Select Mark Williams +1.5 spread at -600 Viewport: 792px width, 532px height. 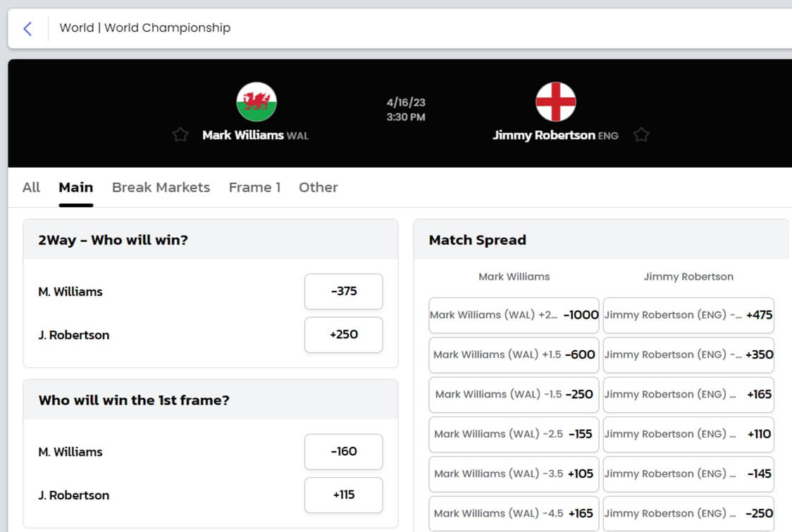[x=514, y=354]
